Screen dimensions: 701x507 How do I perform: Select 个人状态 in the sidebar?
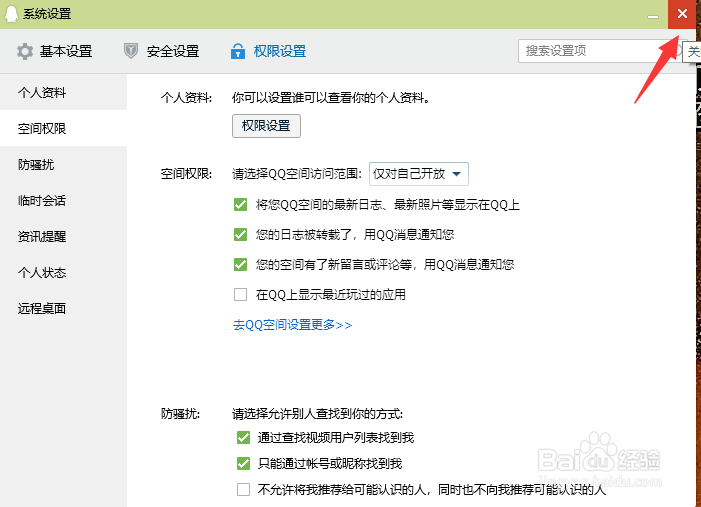(x=63, y=272)
